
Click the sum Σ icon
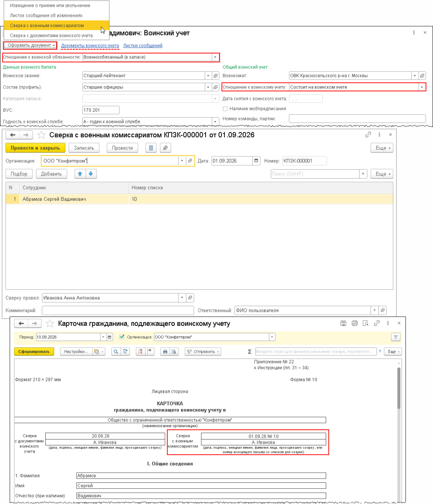(249, 351)
